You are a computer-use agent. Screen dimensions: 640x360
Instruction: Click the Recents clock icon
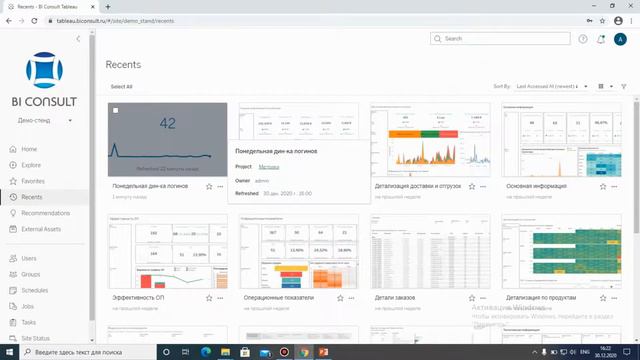coord(13,197)
